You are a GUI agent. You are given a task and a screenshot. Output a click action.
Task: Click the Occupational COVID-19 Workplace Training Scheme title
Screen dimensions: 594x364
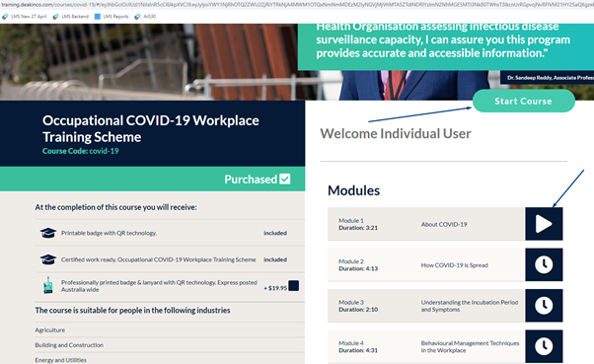[151, 128]
